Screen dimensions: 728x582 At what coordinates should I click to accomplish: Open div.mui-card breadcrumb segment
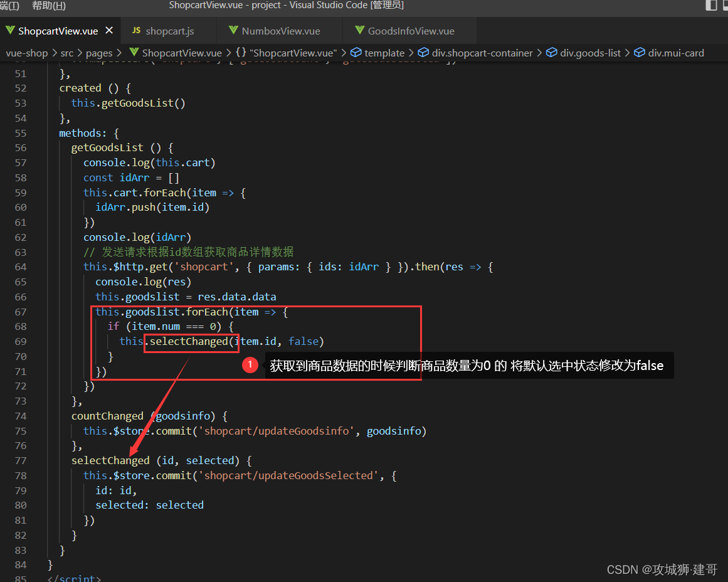(676, 53)
